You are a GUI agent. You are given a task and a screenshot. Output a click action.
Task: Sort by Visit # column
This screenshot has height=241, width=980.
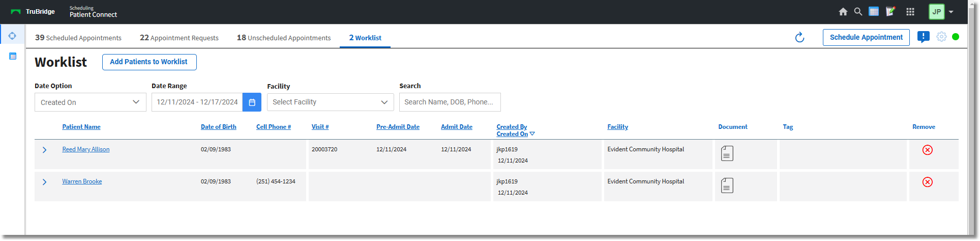pos(320,127)
